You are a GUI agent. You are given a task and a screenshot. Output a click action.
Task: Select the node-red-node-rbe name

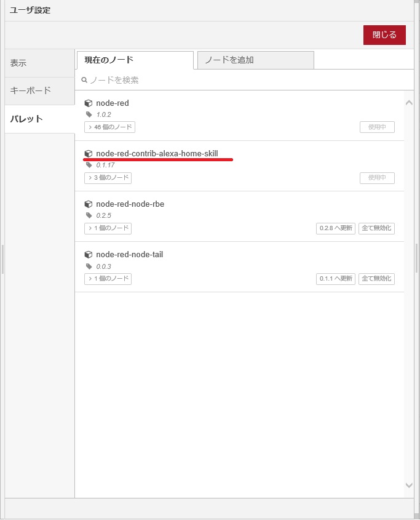(x=130, y=204)
